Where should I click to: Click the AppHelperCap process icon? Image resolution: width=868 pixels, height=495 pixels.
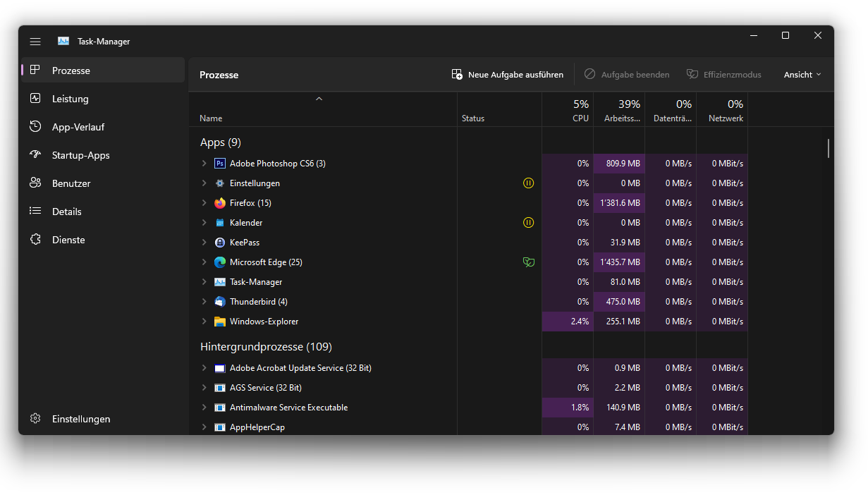click(220, 427)
